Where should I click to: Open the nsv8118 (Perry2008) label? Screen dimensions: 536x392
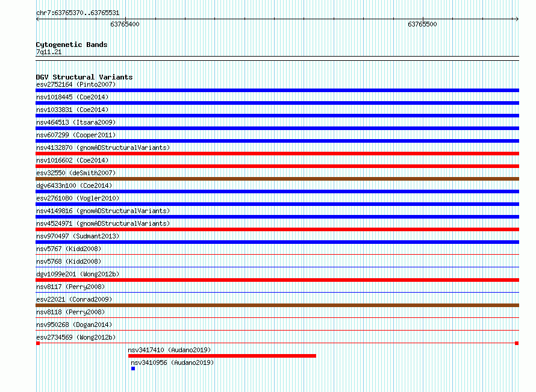(x=70, y=312)
